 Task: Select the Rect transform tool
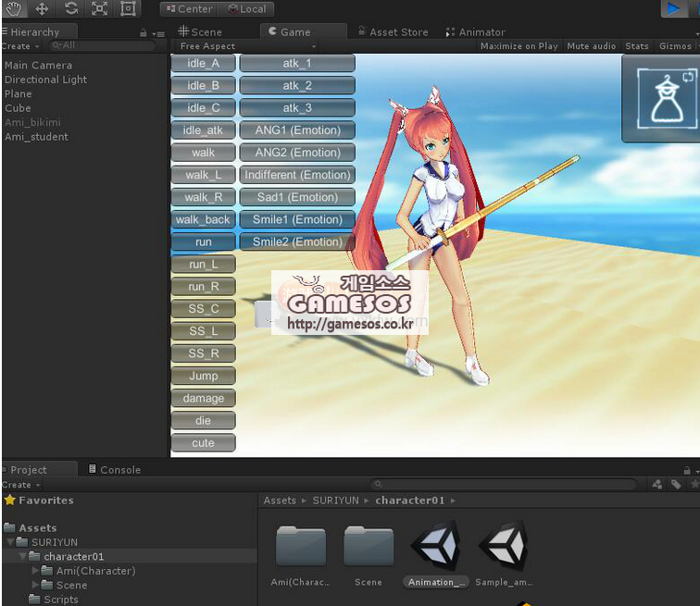click(128, 8)
